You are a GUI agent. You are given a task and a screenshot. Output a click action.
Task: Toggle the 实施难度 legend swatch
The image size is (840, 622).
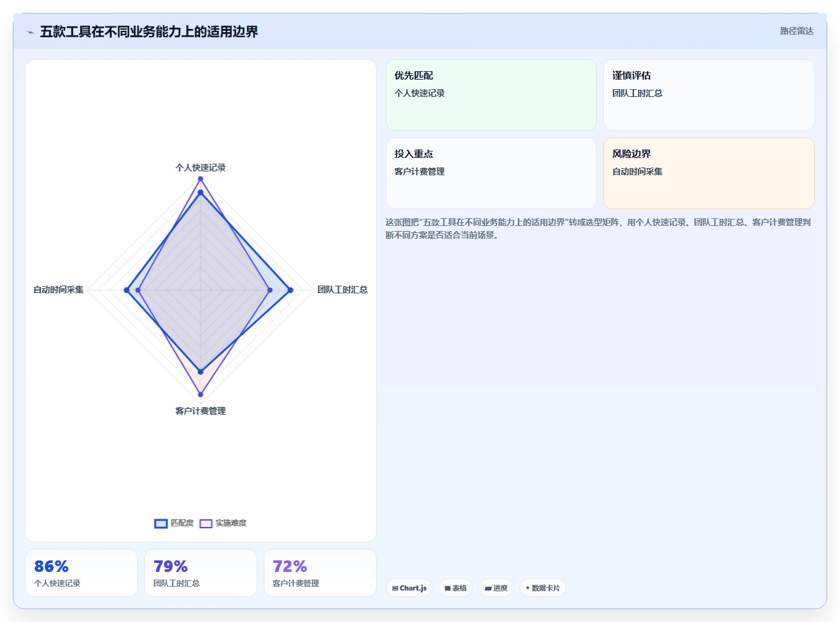205,523
